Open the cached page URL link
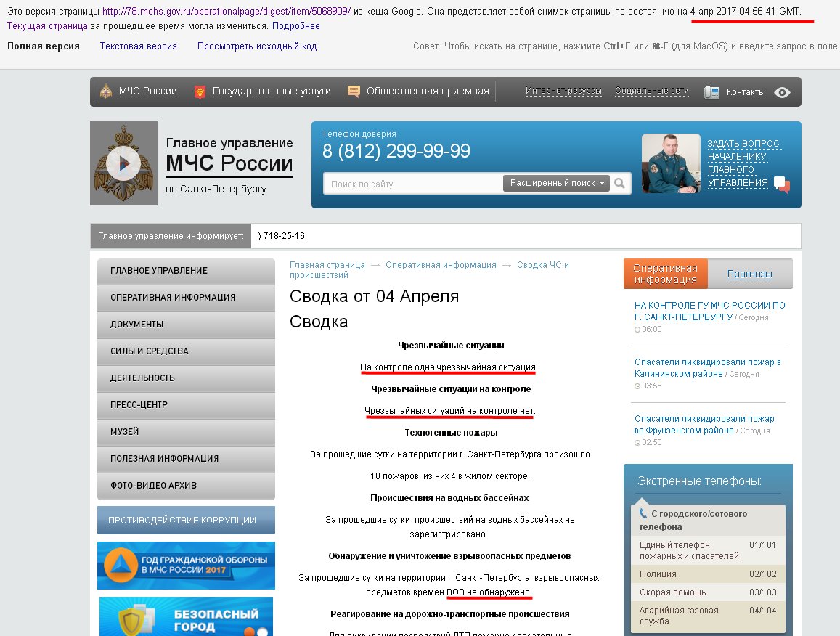The image size is (840, 636). pyautogui.click(x=226, y=11)
